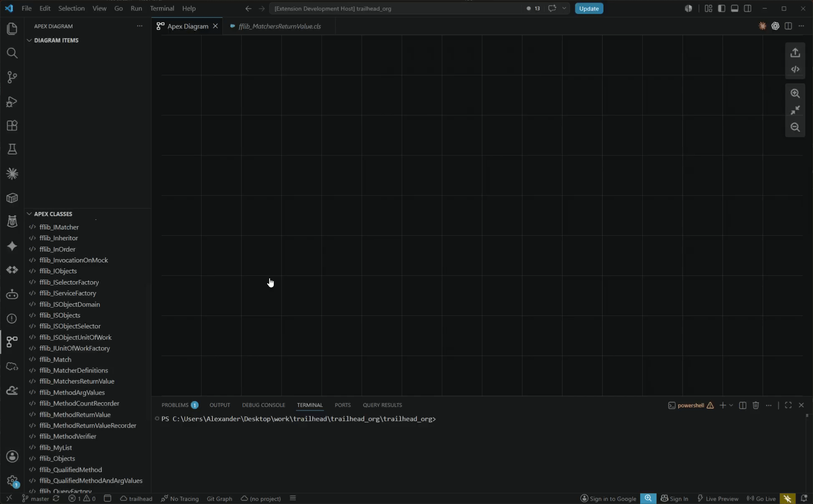Go back in navigation history
The height and width of the screenshot is (504, 813).
(x=248, y=8)
